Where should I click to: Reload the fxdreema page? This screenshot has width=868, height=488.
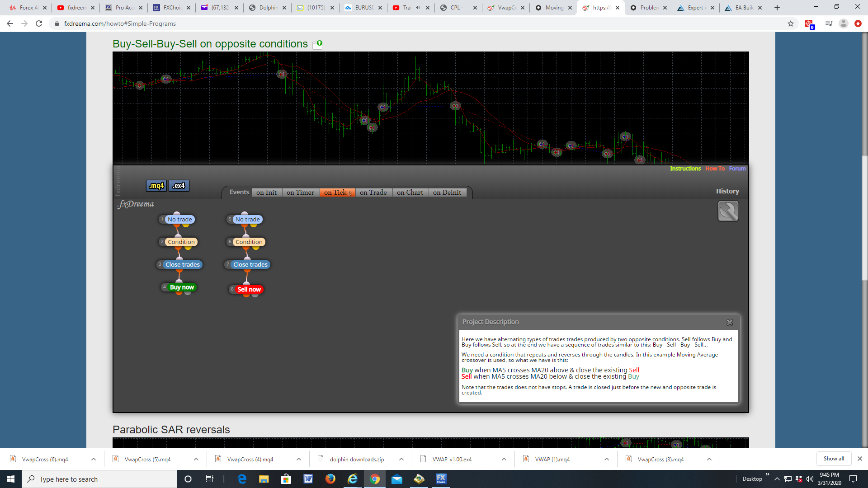(39, 23)
